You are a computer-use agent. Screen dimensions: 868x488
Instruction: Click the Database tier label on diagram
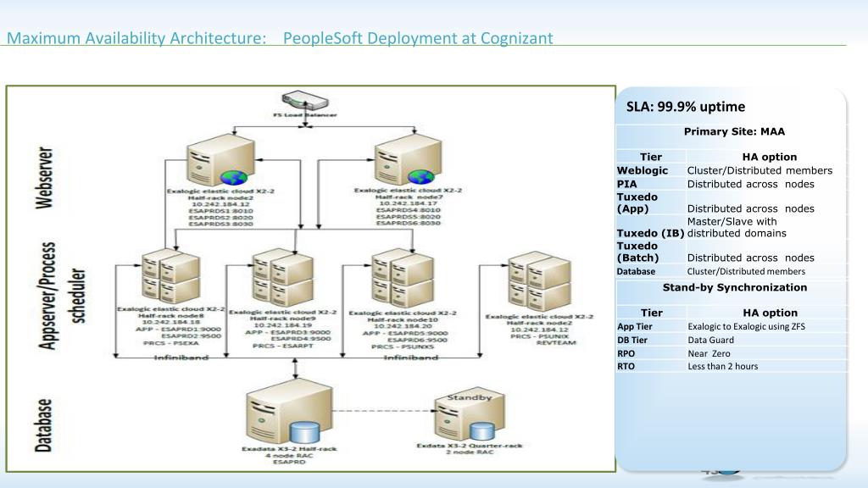point(43,425)
